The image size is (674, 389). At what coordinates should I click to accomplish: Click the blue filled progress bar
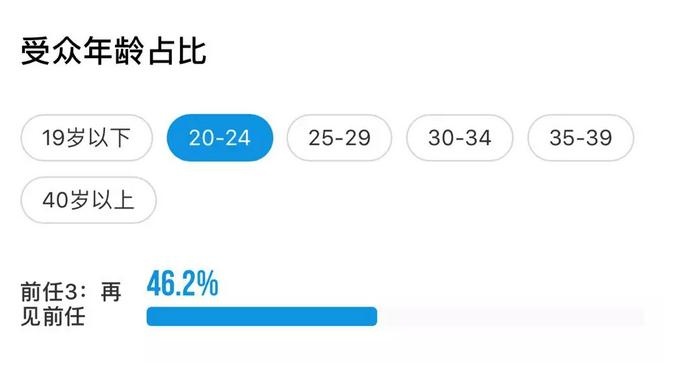[262, 316]
